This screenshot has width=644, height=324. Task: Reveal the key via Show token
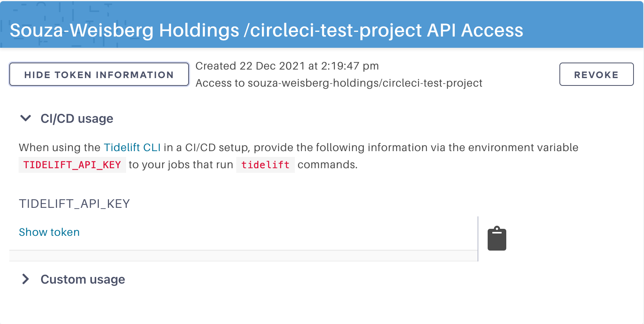coord(49,232)
